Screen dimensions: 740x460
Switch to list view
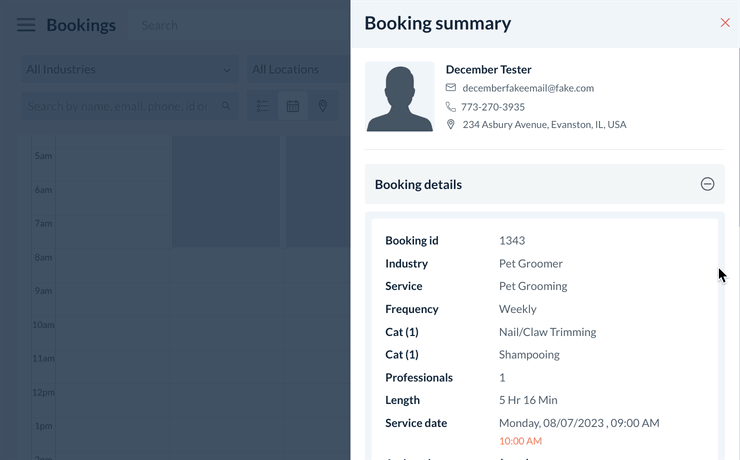[x=262, y=106]
